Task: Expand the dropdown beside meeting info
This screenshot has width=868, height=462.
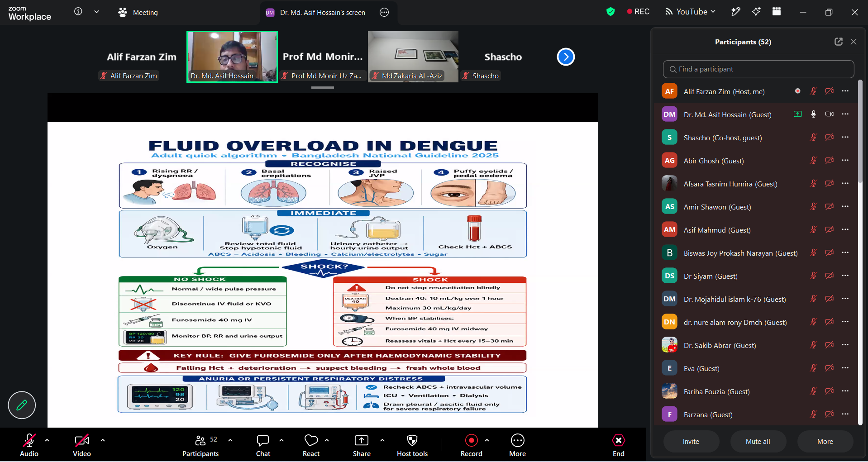Action: tap(96, 12)
